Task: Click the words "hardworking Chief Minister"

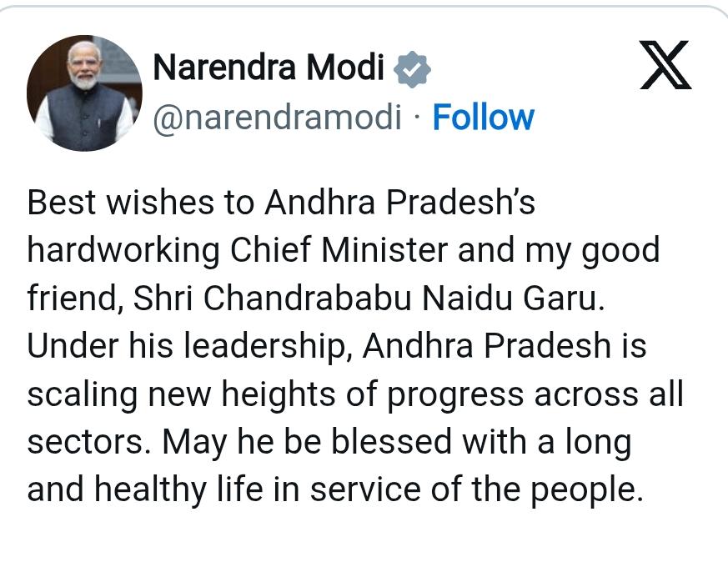Action: (223, 250)
